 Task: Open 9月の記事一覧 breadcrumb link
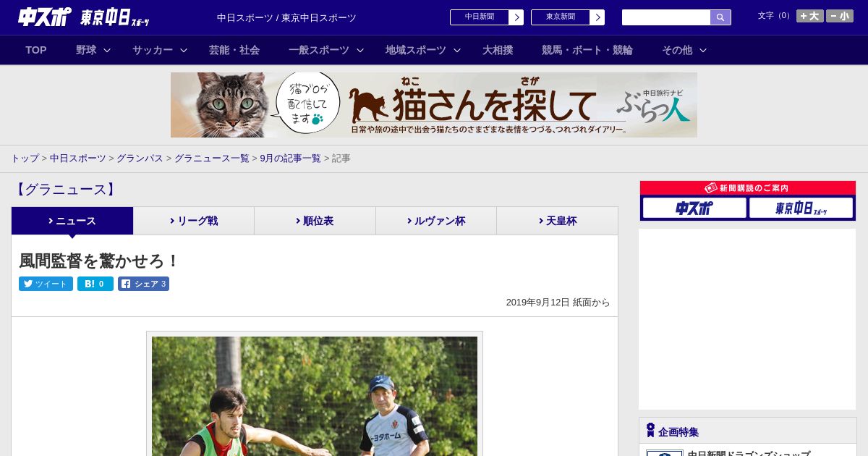(290, 159)
